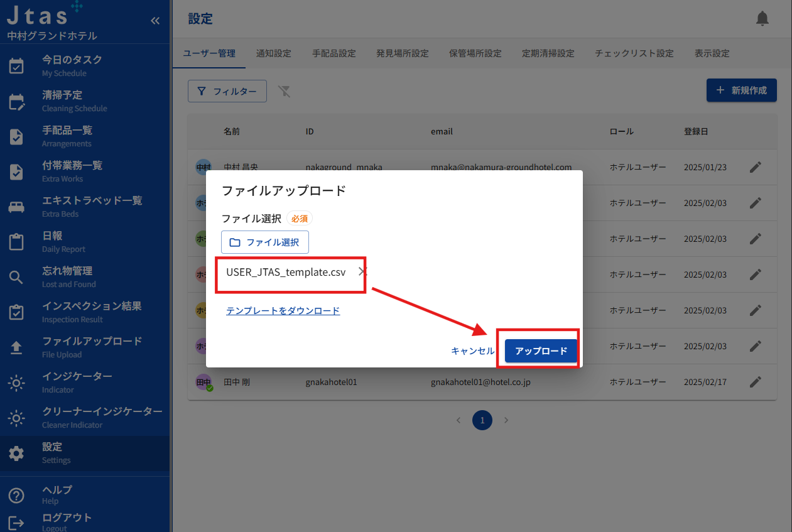Screen dimensions: 792x532
Task: Click the ログアウト logout icon
Action: (16, 523)
